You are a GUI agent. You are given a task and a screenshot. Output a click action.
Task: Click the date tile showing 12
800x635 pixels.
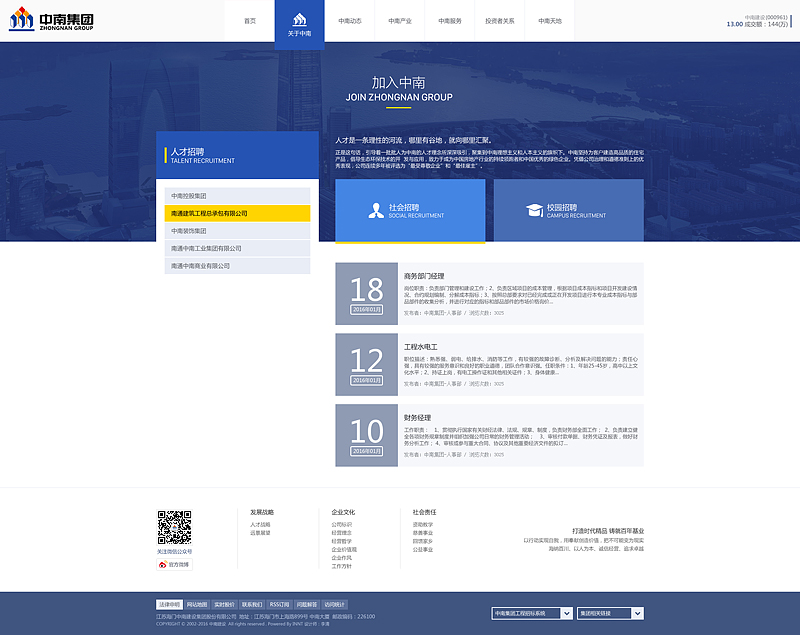pyautogui.click(x=366, y=365)
